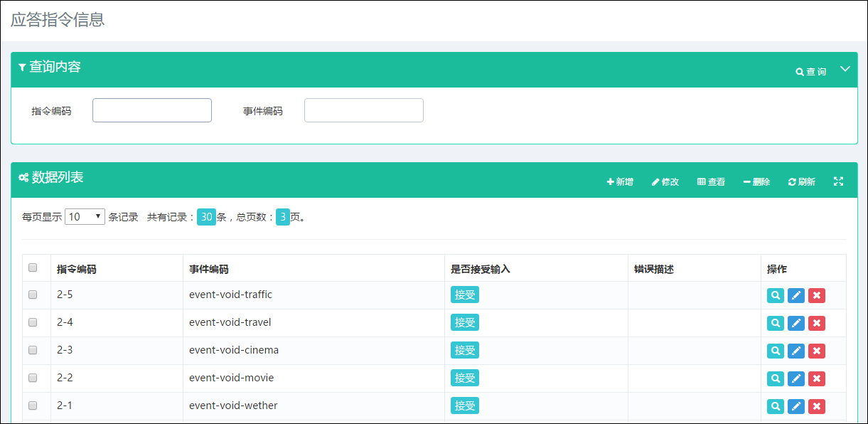The height and width of the screenshot is (424, 868).
Task: Expand data list to fullscreen
Action: coord(838,181)
